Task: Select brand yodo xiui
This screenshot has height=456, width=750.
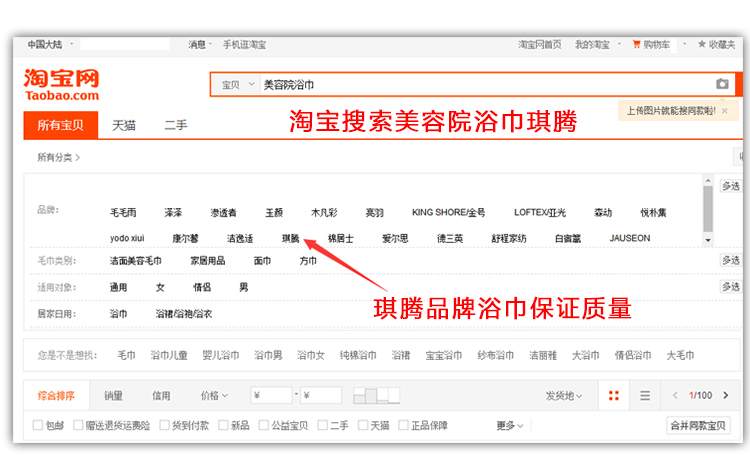Action: click(x=127, y=238)
